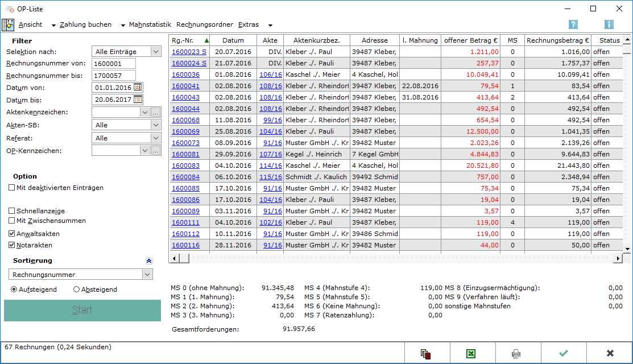Toggle the Schnellanzeige checkbox
The width and height of the screenshot is (633, 364).
[x=12, y=210]
